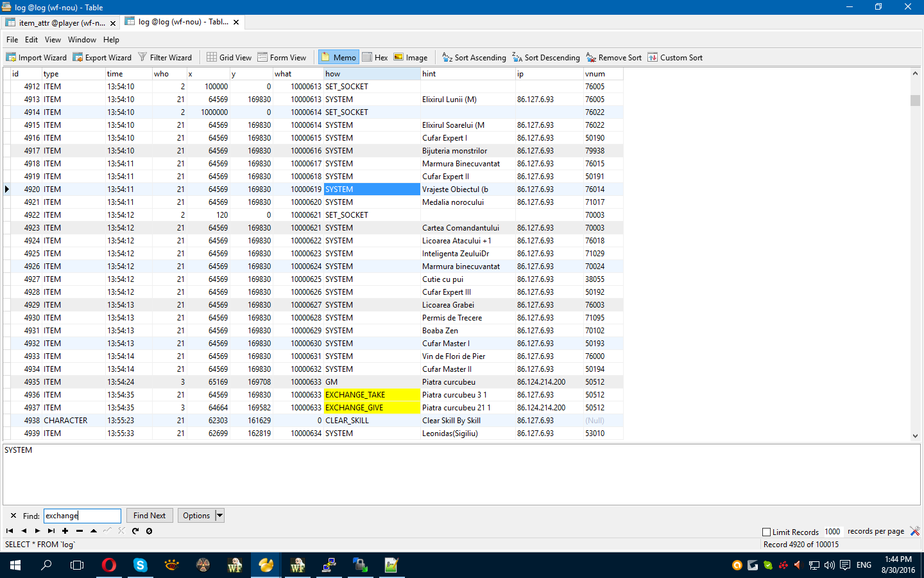This screenshot has height=578, width=924.
Task: Sort the column ascending
Action: click(474, 57)
